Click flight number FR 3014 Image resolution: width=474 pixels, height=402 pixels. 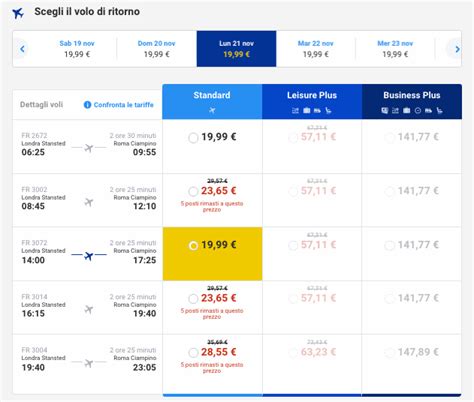coord(34,297)
